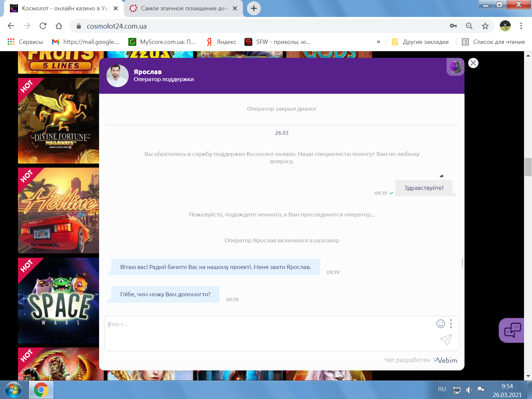Image resolution: width=532 pixels, height=399 pixels.
Task: Click the 26.03 date separator
Action: pos(282,133)
